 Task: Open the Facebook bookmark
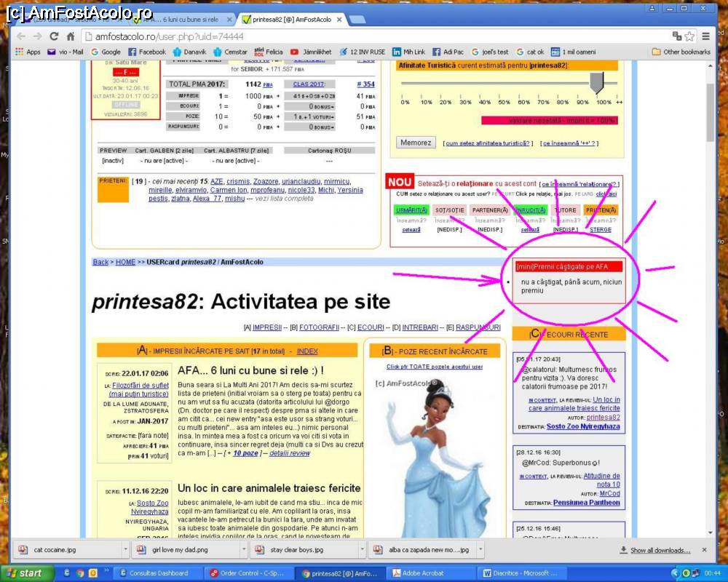click(x=147, y=52)
